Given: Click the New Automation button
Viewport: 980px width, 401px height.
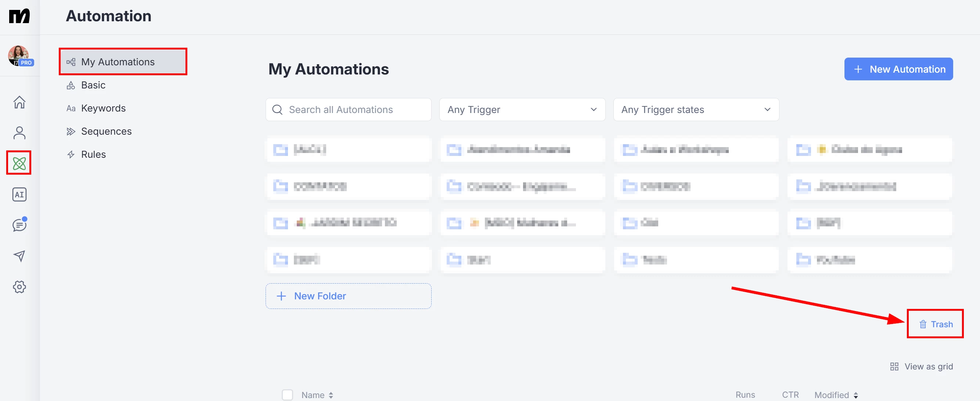Looking at the screenshot, I should tap(898, 69).
